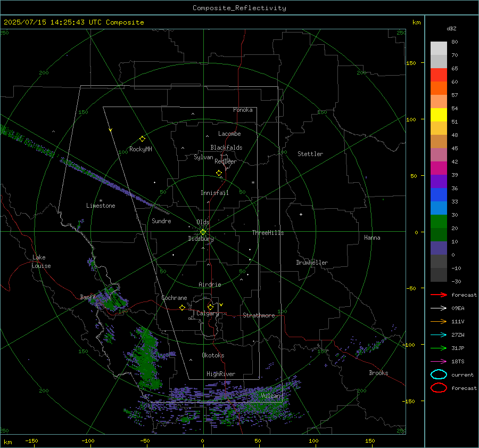This screenshot has height=448, width=479.
Task: Click the HighRiver label
Action: pos(221,374)
